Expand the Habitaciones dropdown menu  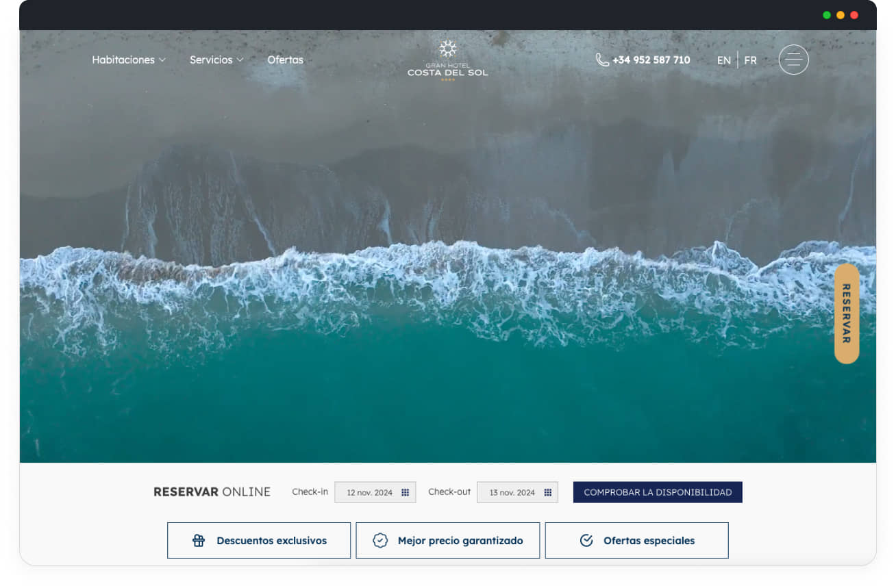click(x=129, y=60)
